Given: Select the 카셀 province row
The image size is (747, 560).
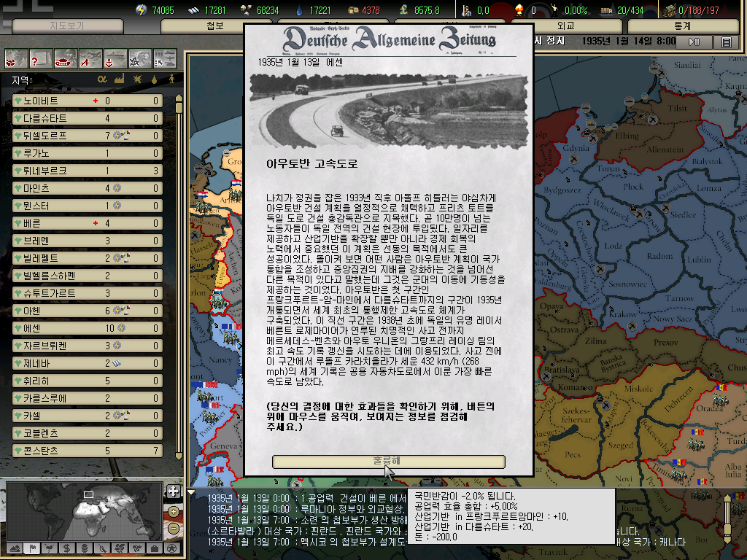Looking at the screenshot, I should click(x=88, y=416).
